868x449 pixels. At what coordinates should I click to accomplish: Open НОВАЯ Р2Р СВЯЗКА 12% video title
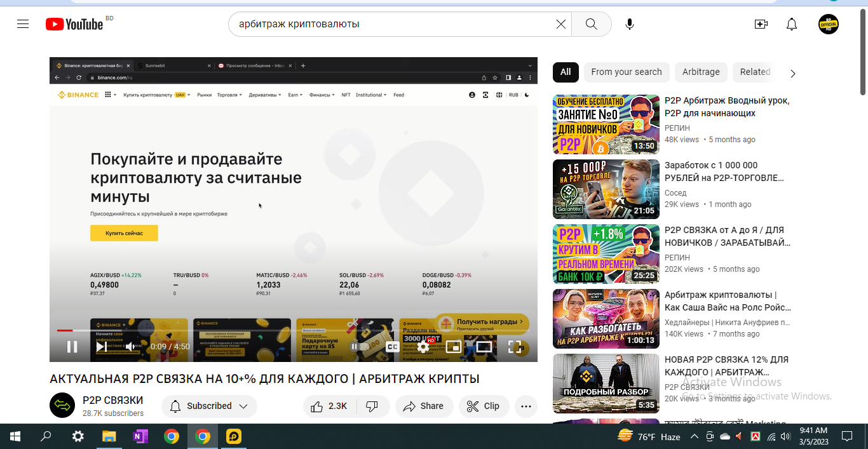(x=726, y=366)
